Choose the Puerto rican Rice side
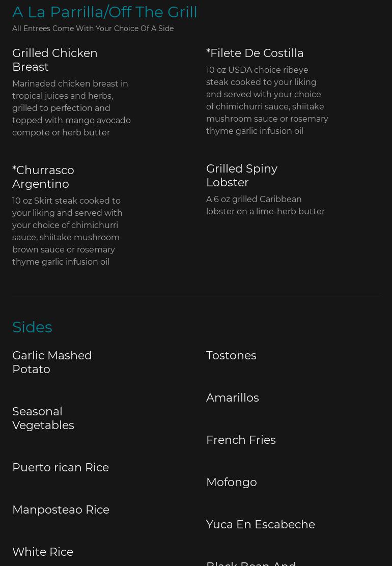The image size is (392, 566). tap(61, 467)
